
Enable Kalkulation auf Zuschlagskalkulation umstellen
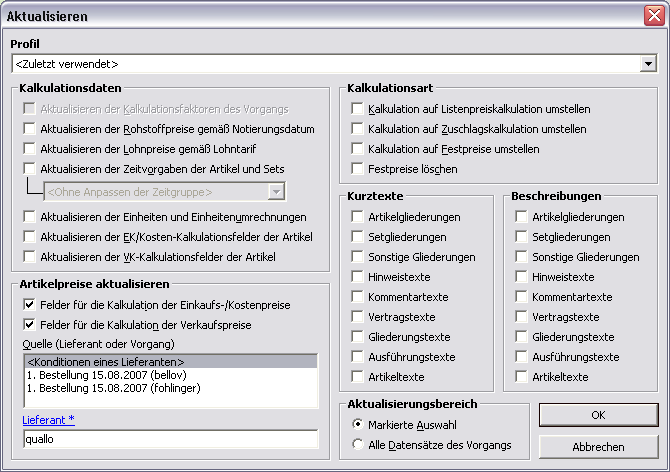357,129
